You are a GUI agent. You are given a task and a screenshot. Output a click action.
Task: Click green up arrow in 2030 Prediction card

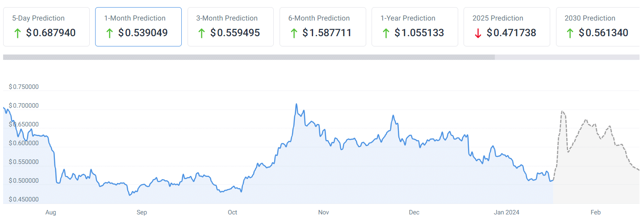tap(570, 33)
